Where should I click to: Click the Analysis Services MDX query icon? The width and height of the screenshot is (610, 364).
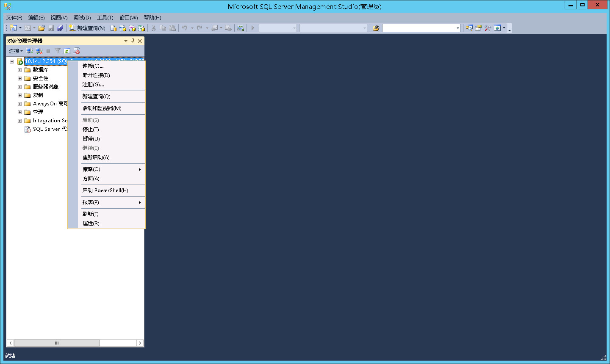(123, 28)
